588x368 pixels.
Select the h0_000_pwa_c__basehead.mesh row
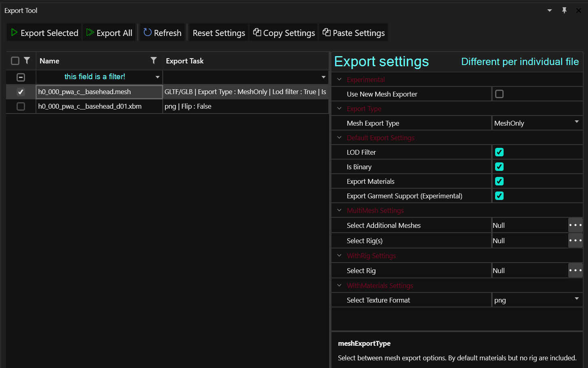pyautogui.click(x=99, y=92)
